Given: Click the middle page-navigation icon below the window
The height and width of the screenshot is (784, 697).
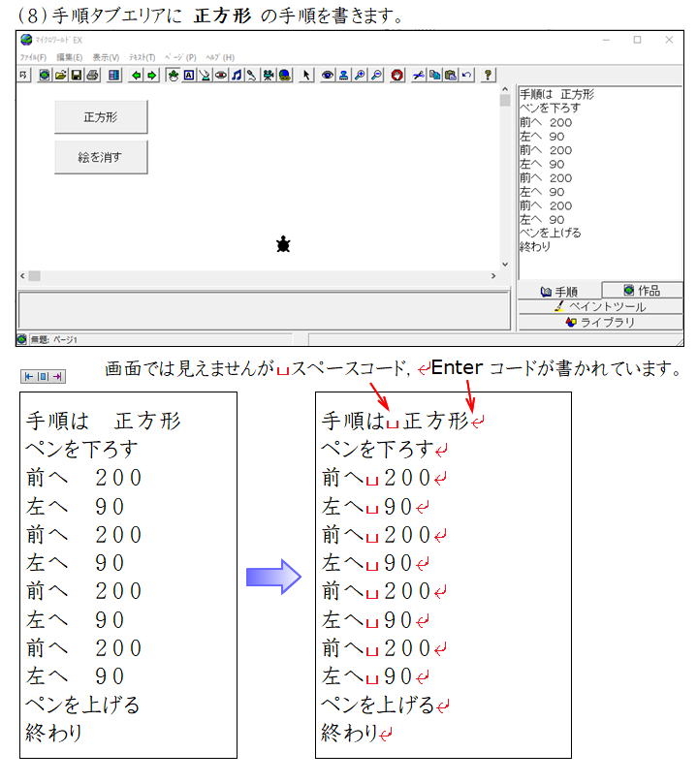Looking at the screenshot, I should [43, 377].
